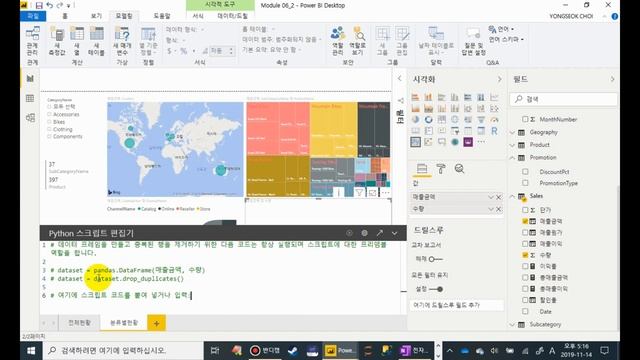Screen dimensions: 640x360
Task: Create a new measure (새 측정값)
Action: tap(57, 41)
